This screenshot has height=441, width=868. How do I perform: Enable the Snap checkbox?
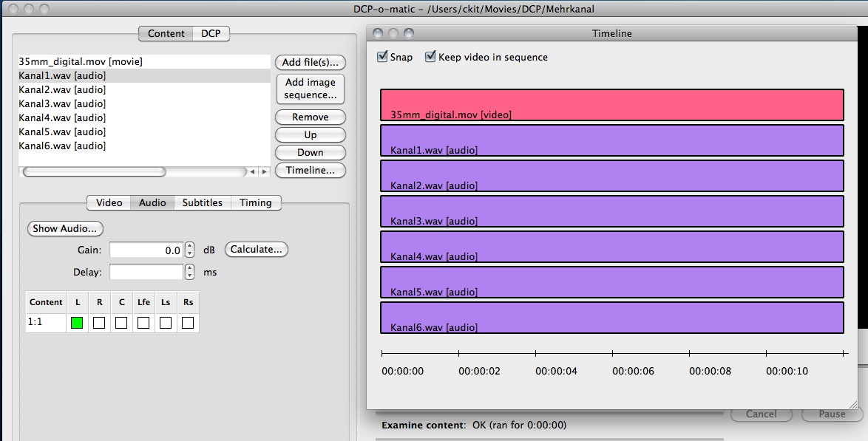(x=383, y=57)
